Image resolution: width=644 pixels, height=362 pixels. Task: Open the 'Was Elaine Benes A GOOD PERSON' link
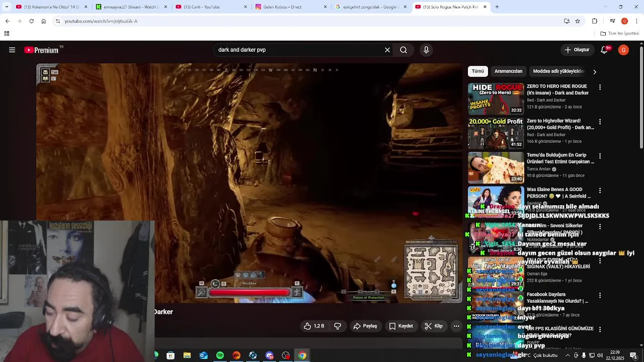coord(560,193)
